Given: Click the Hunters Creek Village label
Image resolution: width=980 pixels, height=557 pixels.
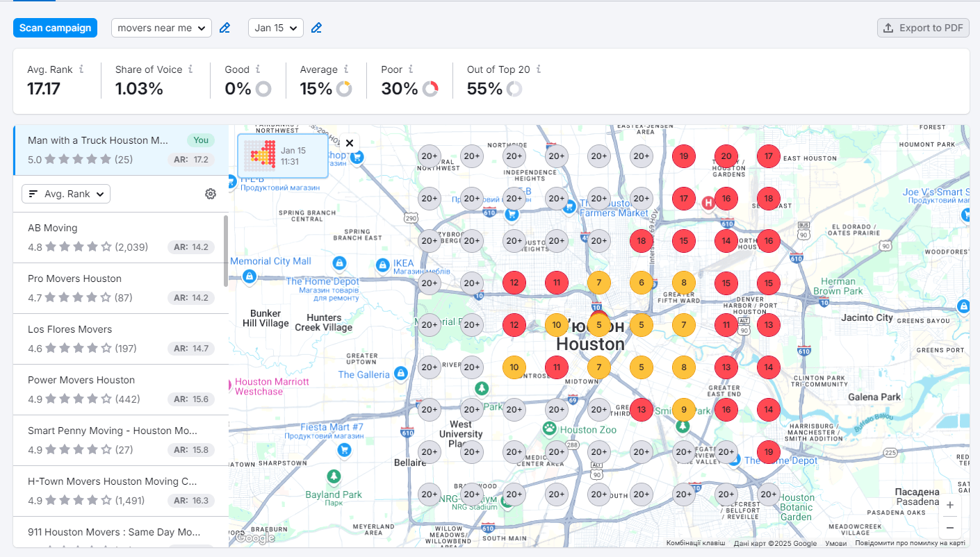Looking at the screenshot, I should [324, 322].
